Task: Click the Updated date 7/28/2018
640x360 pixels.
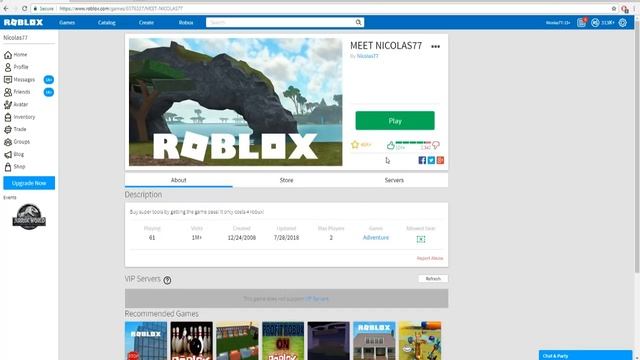Action: click(x=286, y=238)
